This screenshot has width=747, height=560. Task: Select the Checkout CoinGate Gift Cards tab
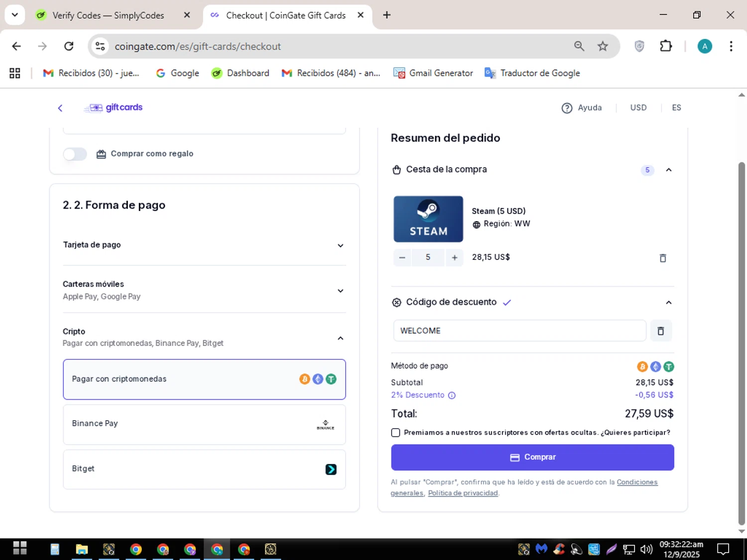pos(285,15)
